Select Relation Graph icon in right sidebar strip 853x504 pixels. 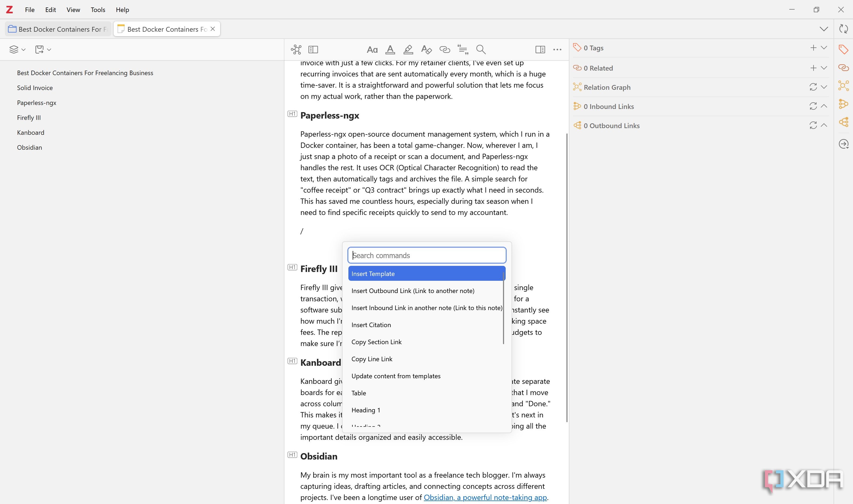click(843, 86)
